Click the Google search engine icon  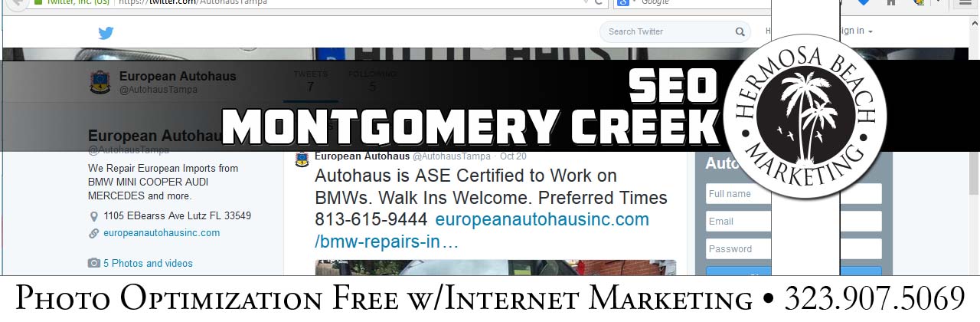click(x=623, y=3)
